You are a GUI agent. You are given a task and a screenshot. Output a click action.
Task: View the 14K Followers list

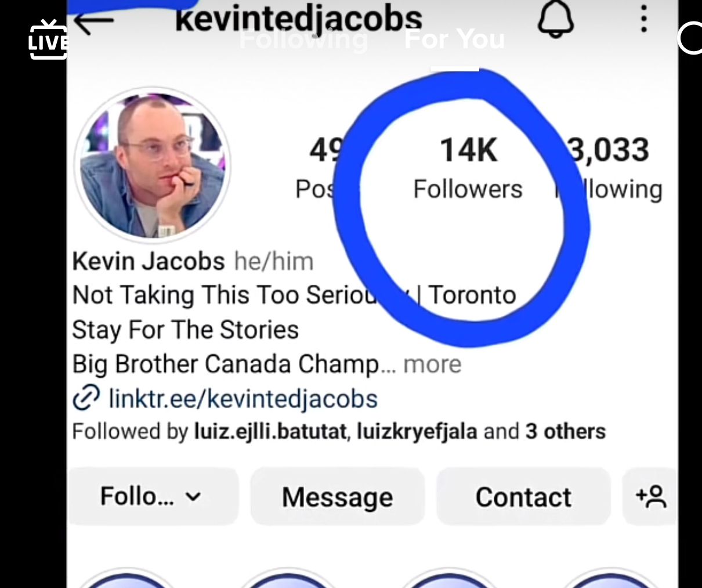point(468,168)
